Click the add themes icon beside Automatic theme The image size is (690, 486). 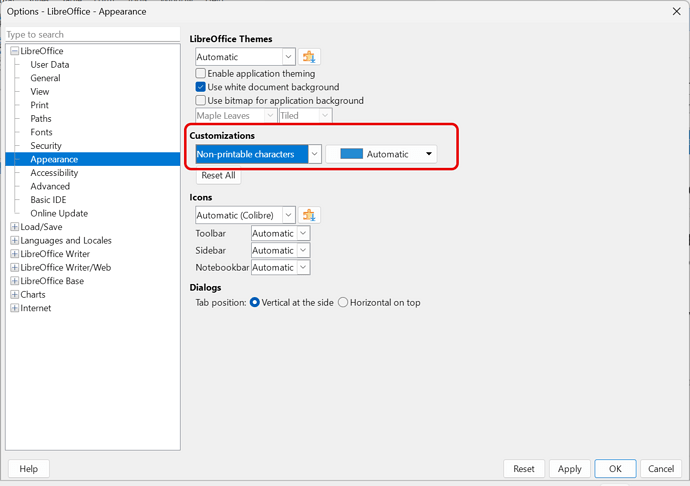tap(309, 57)
